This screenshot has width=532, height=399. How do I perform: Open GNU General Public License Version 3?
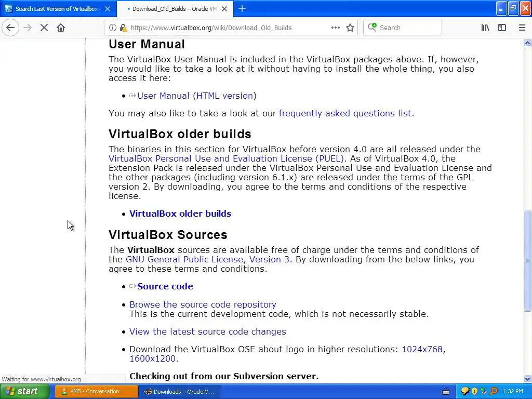coord(207,259)
